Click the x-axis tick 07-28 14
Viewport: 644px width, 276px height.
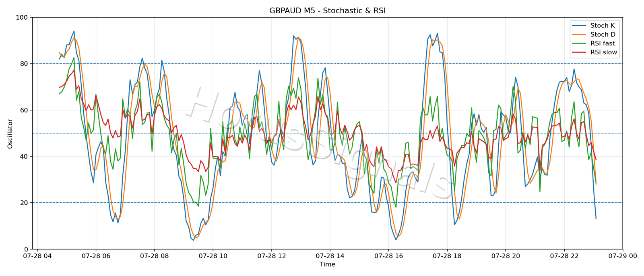click(330, 256)
